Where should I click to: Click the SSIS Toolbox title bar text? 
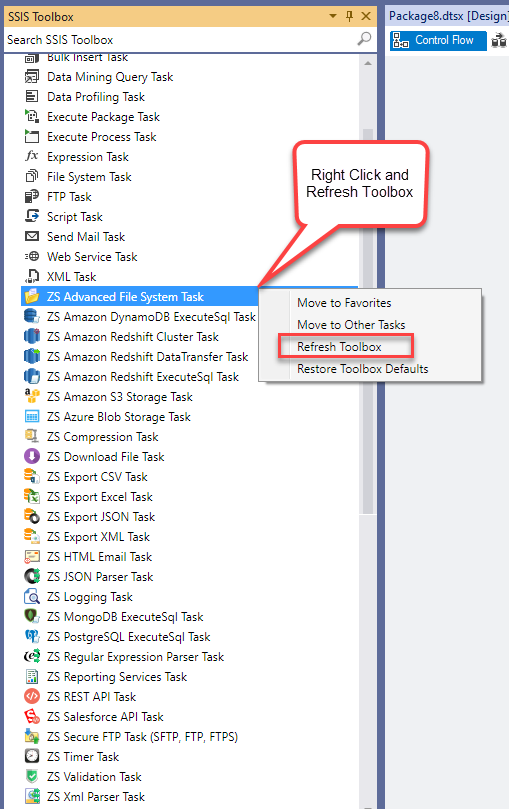[x=41, y=17]
